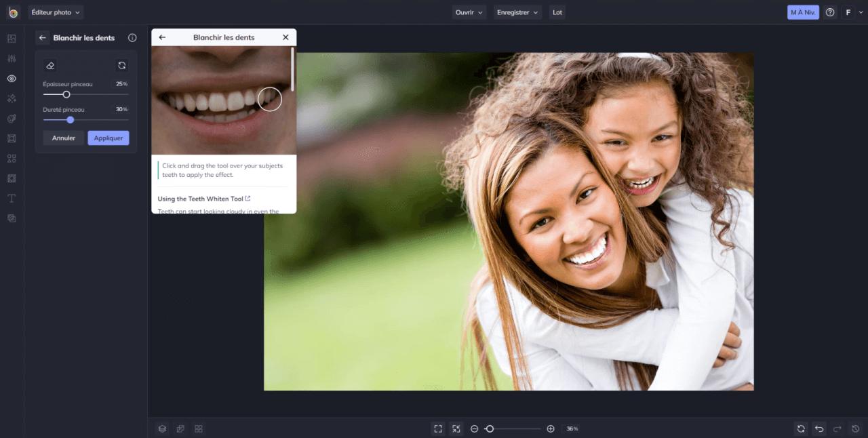
Task: Click the undo arrow in the bottom bar
Action: pyautogui.click(x=819, y=429)
